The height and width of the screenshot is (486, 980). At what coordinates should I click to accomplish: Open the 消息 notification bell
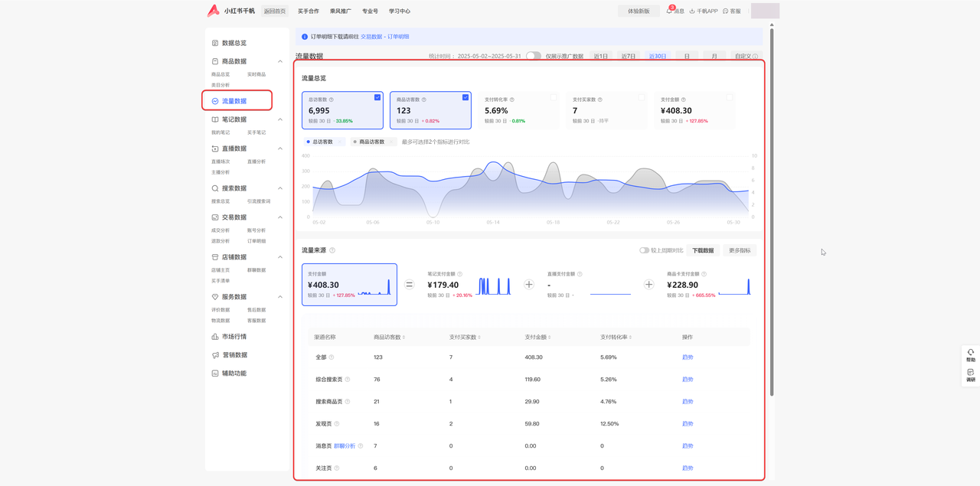click(x=670, y=11)
